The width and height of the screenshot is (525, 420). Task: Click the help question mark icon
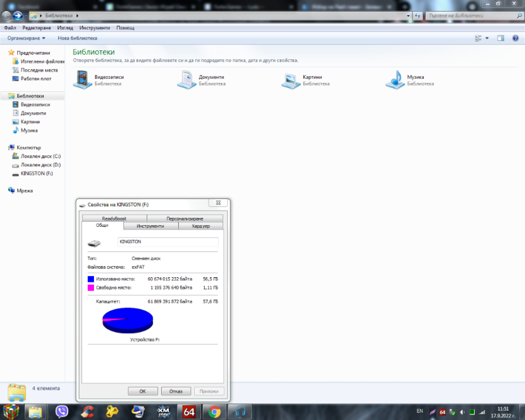(x=515, y=38)
